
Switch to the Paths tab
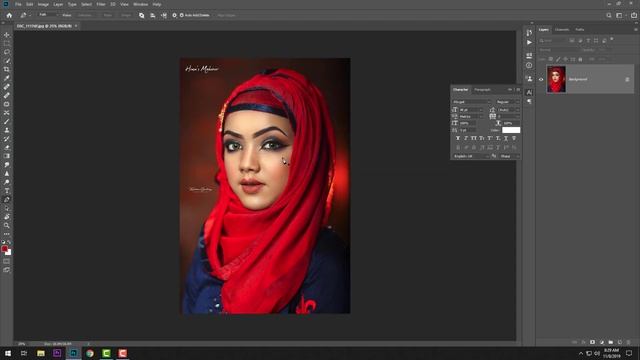point(580,29)
